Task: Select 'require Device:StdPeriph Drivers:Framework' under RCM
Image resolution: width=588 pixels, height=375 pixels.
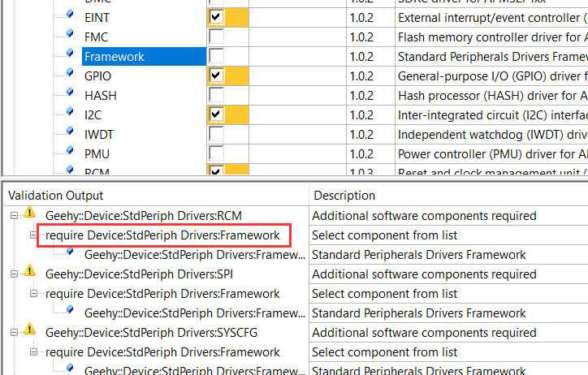Action: click(162, 235)
